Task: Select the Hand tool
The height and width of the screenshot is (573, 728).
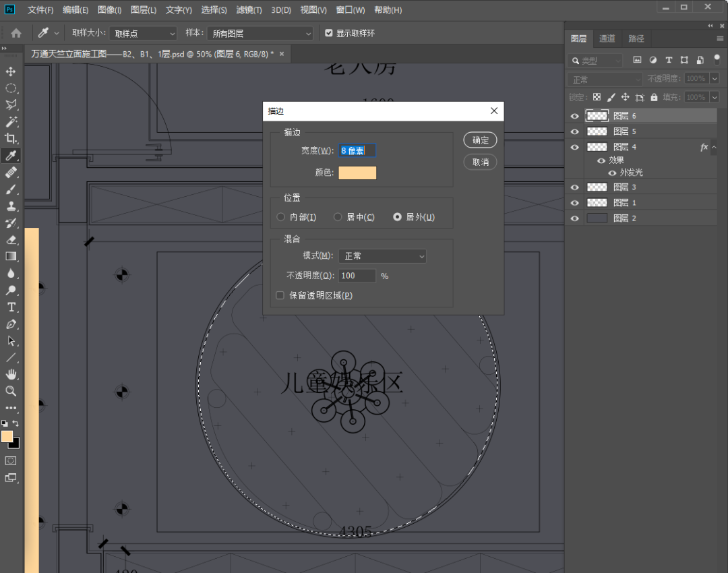Action: coord(11,374)
